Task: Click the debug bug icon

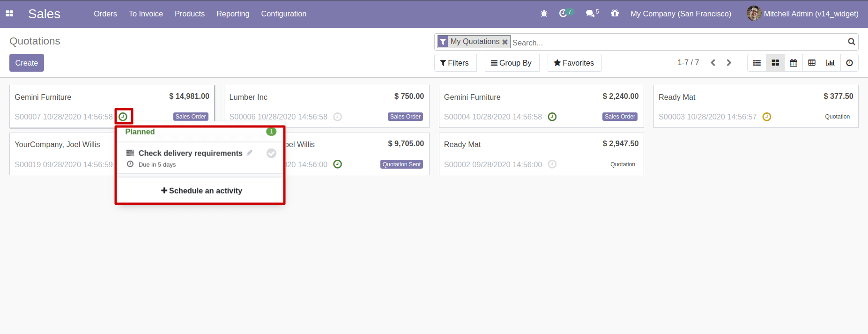Action: point(544,14)
